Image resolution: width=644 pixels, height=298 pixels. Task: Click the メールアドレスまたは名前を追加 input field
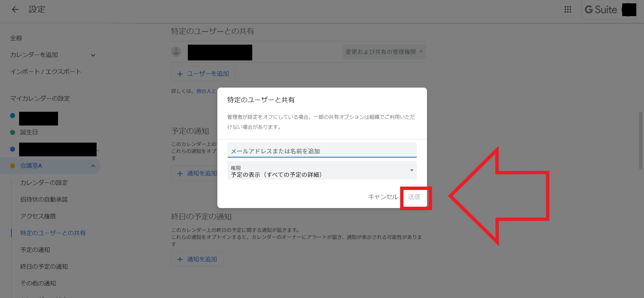[322, 150]
